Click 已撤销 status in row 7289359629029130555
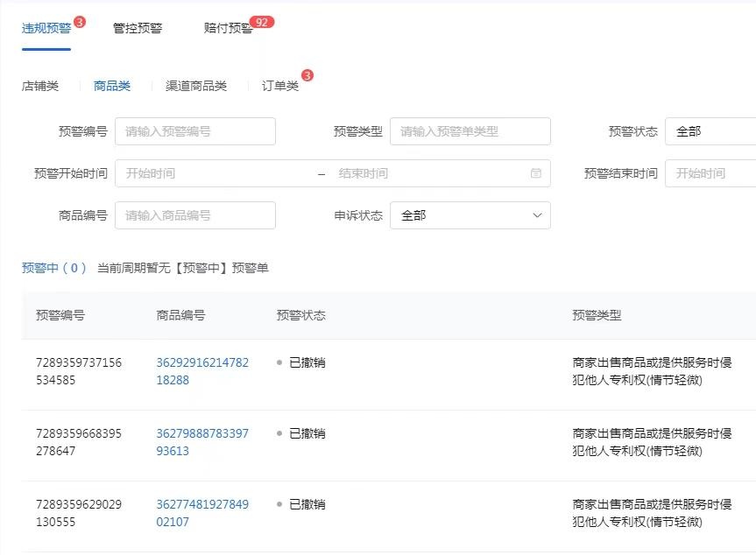Screen dimensions: 756x555 307,504
